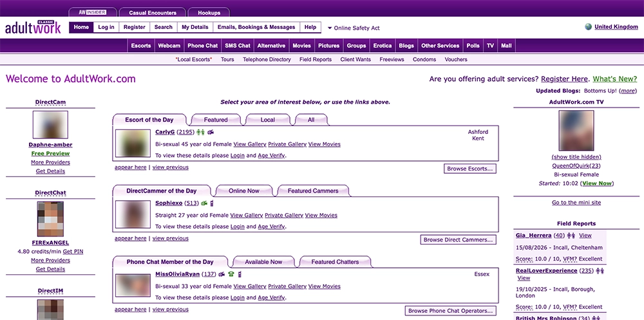Click the Browse Direct Cammers... button
The image size is (644, 320).
458,240
